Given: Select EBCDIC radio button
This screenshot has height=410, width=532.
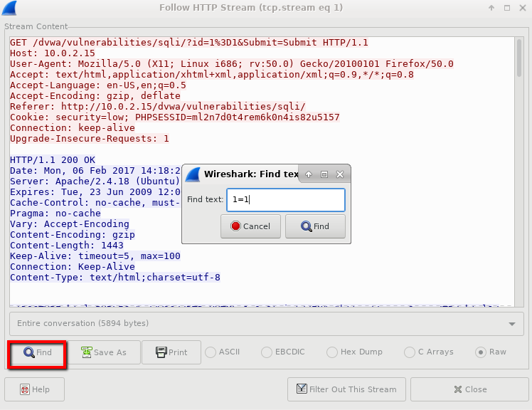Looking at the screenshot, I should tap(283, 352).
